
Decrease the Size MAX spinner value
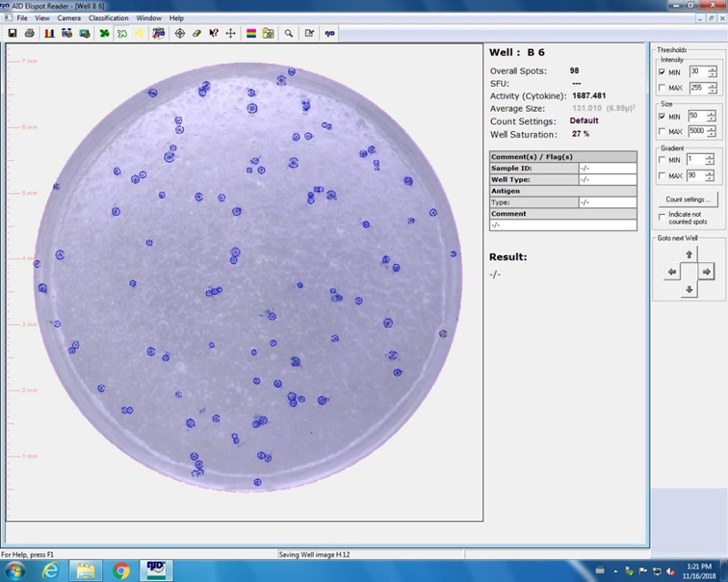tap(712, 135)
